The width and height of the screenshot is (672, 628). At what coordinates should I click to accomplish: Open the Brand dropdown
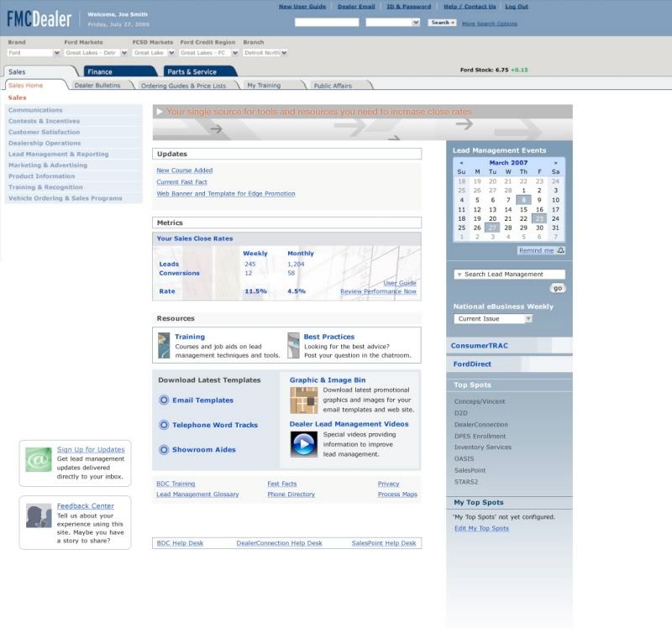pyautogui.click(x=34, y=53)
